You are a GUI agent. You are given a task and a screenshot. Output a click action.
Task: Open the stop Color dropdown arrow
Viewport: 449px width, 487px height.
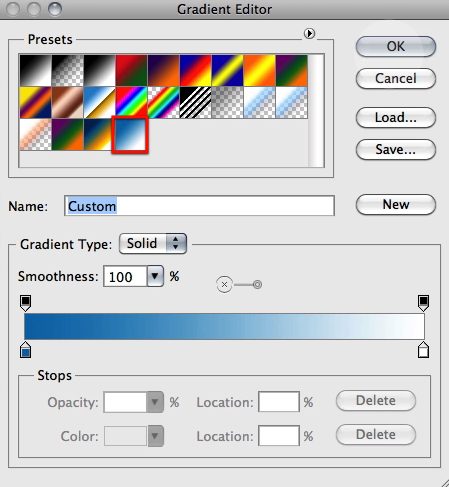tap(155, 436)
